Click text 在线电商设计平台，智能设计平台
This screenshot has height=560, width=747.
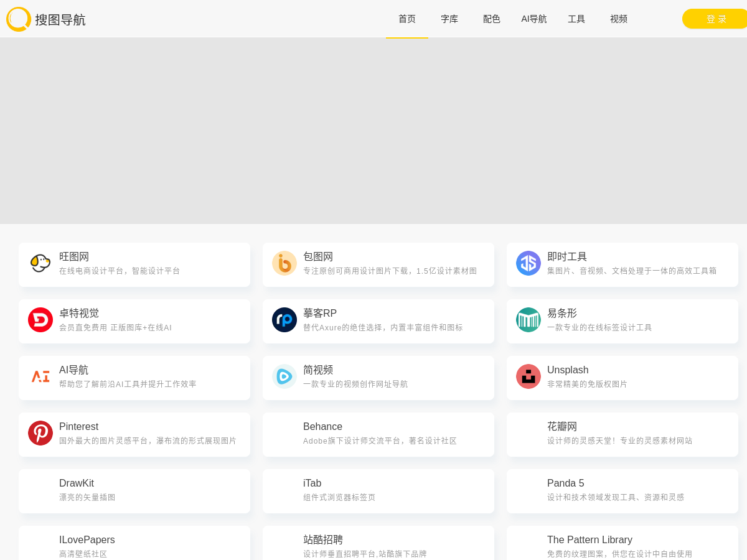[120, 271]
